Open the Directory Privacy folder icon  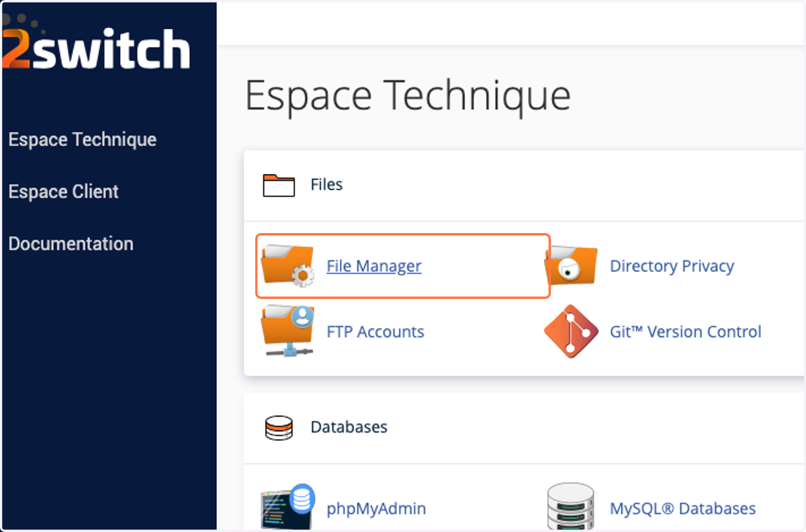571,266
